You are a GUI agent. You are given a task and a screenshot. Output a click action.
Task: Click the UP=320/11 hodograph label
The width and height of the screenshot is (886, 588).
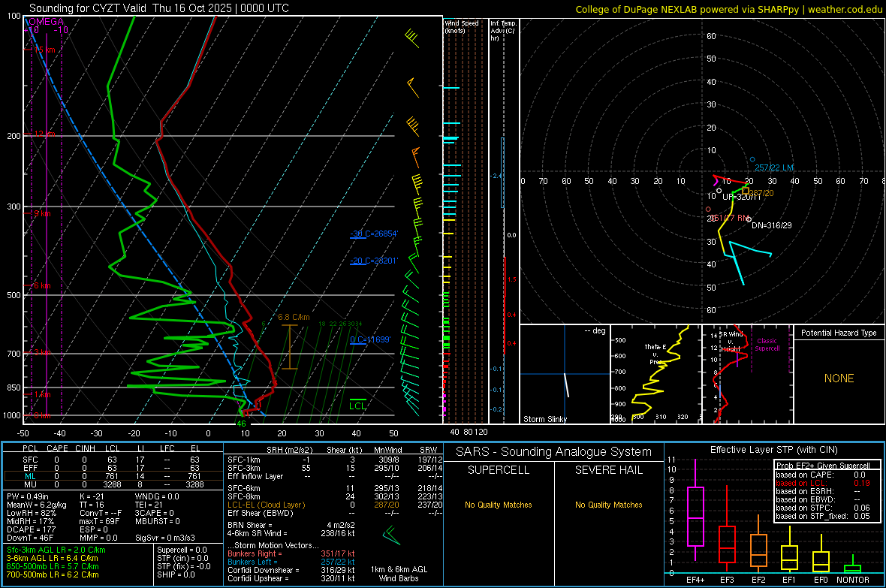[741, 197]
